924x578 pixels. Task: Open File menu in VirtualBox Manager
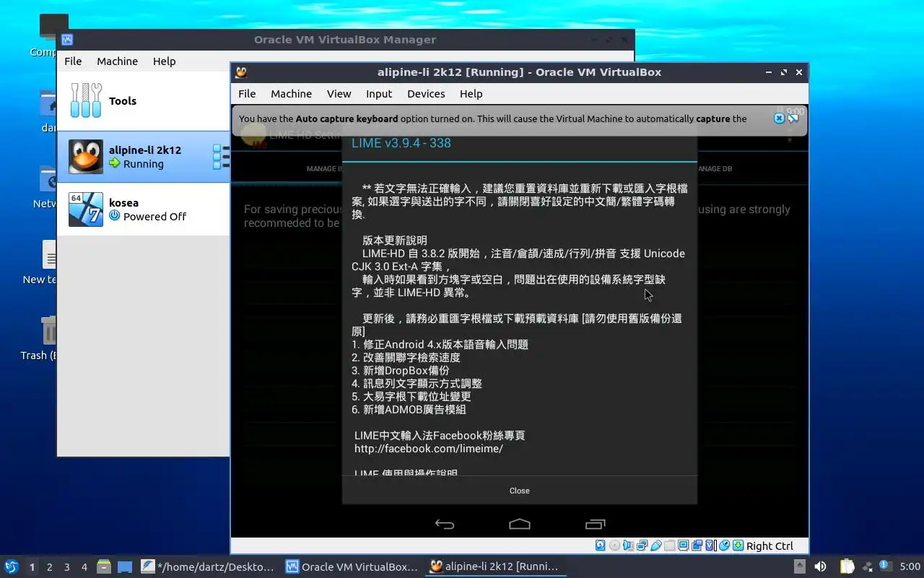pos(73,61)
